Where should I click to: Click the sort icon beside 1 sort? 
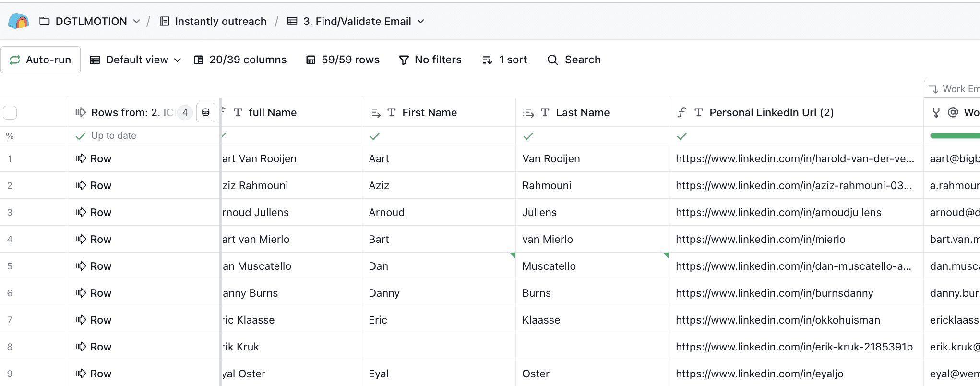(487, 60)
